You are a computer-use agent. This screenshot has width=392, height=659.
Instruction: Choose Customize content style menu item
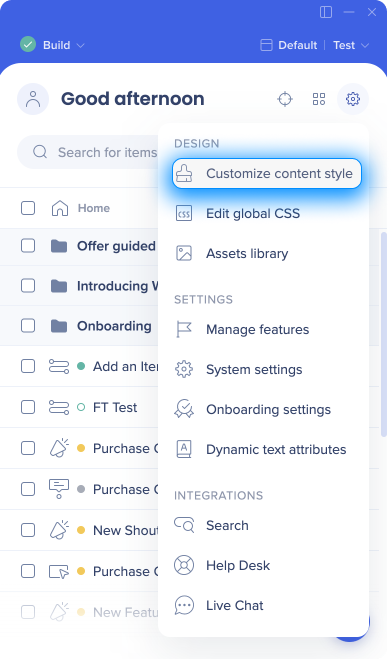[x=267, y=173]
